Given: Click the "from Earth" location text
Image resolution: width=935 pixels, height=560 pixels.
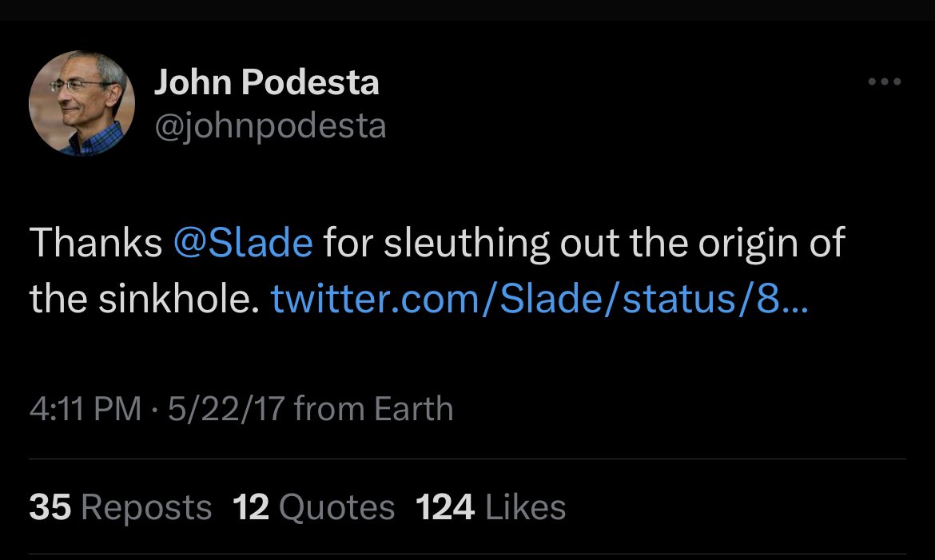Looking at the screenshot, I should point(373,409).
